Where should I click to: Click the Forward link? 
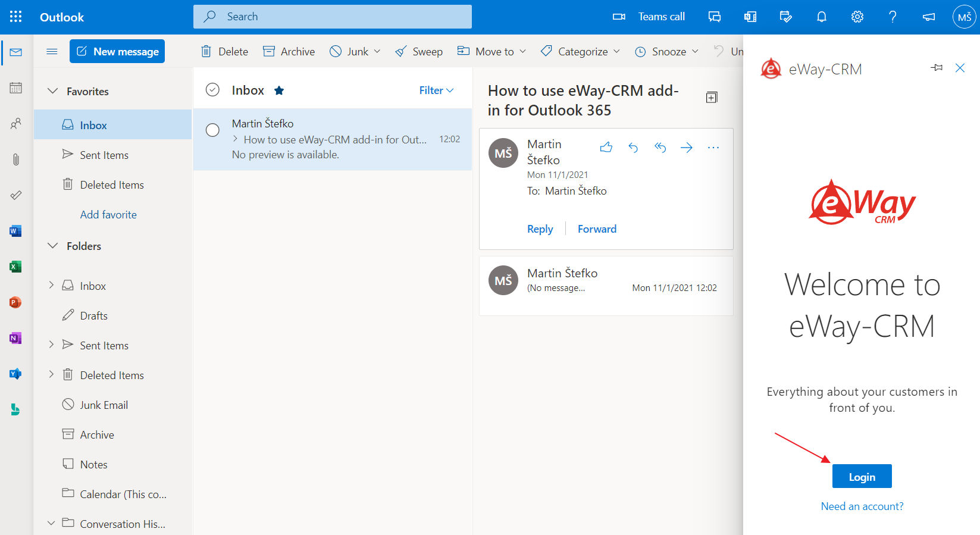[x=597, y=229]
